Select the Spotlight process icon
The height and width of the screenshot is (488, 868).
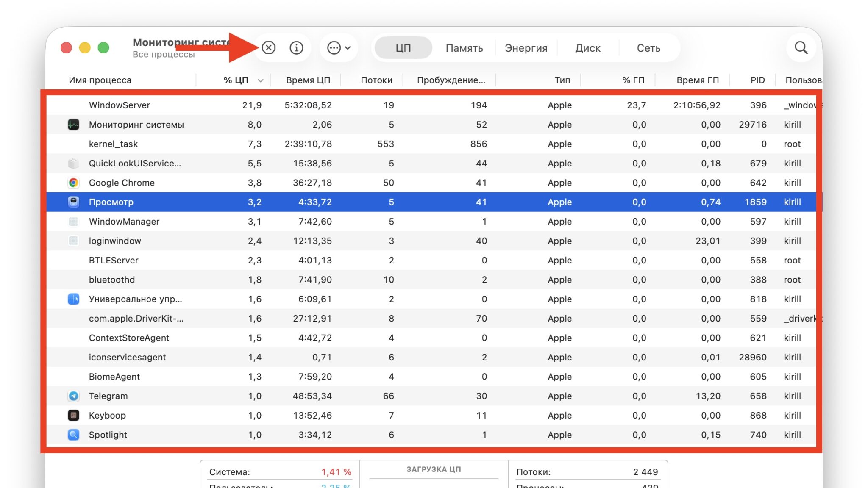point(73,435)
